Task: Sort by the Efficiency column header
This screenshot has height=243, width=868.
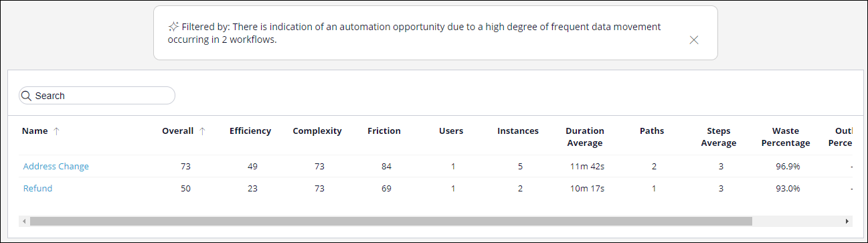Action: [x=250, y=131]
